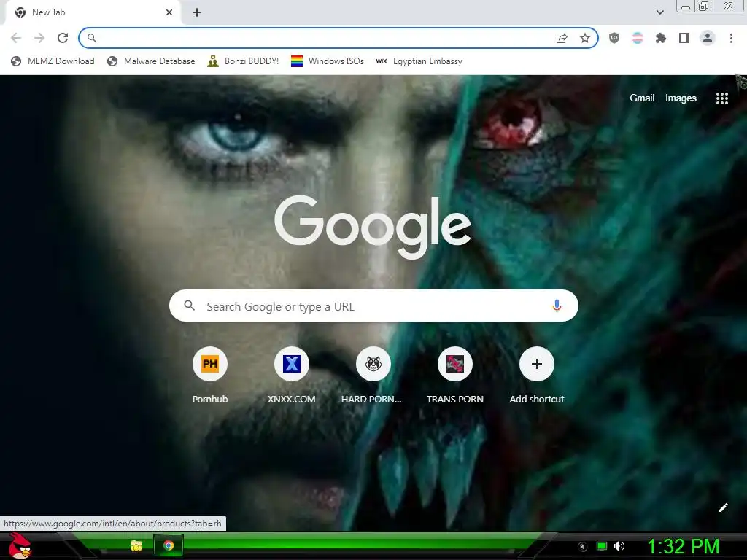Screen dimensions: 747x560
Task: Open the volume speaker tray icon
Action: (x=619, y=546)
